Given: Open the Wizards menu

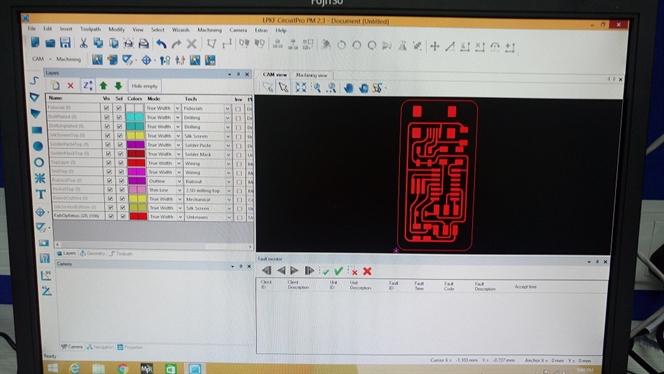Looking at the screenshot, I should click(x=181, y=30).
